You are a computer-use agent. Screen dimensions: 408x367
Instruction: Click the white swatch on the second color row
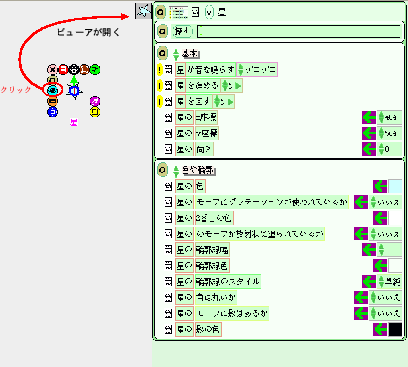[x=395, y=218]
